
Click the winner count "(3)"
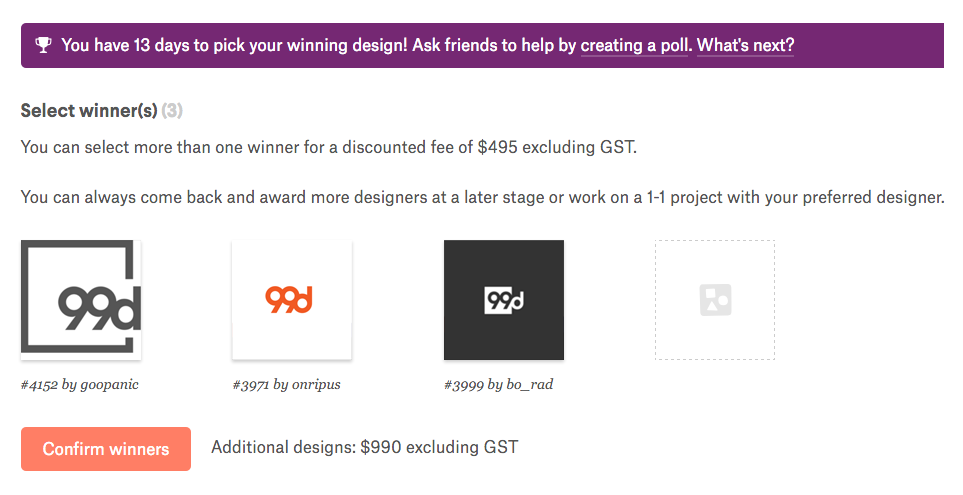[172, 110]
